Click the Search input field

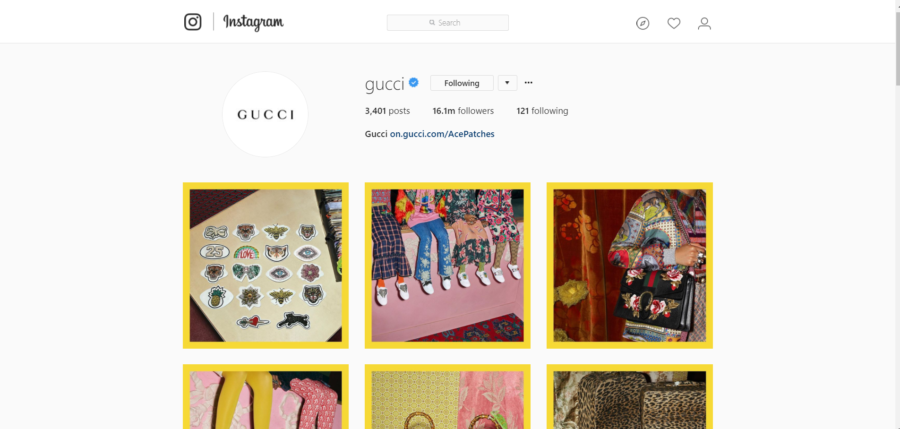click(x=448, y=23)
